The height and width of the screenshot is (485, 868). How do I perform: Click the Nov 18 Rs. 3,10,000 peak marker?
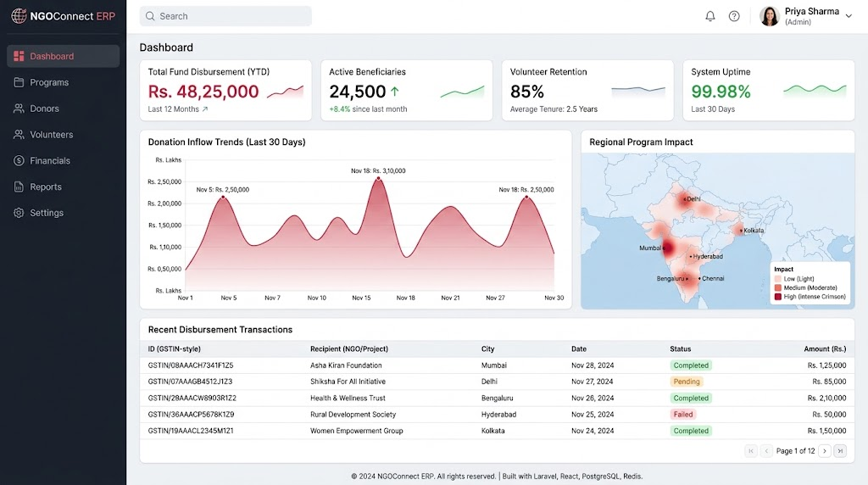[379, 178]
